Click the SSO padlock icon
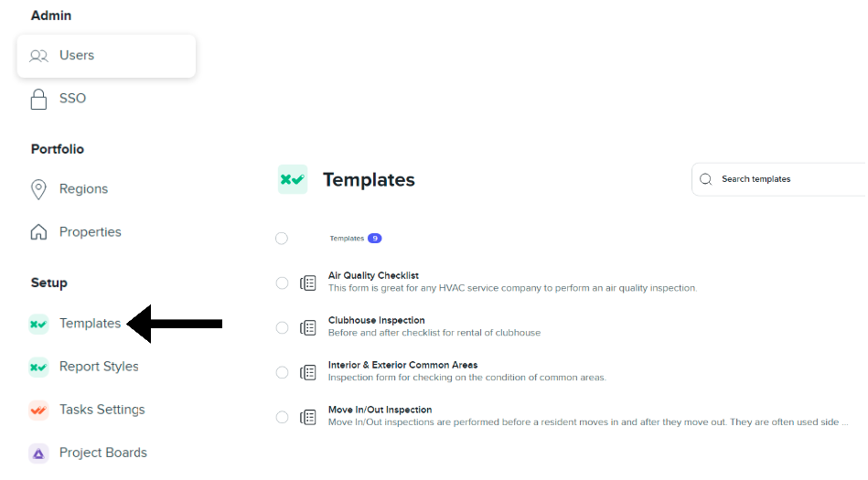Image resolution: width=868 pixels, height=480 pixels. pos(38,99)
